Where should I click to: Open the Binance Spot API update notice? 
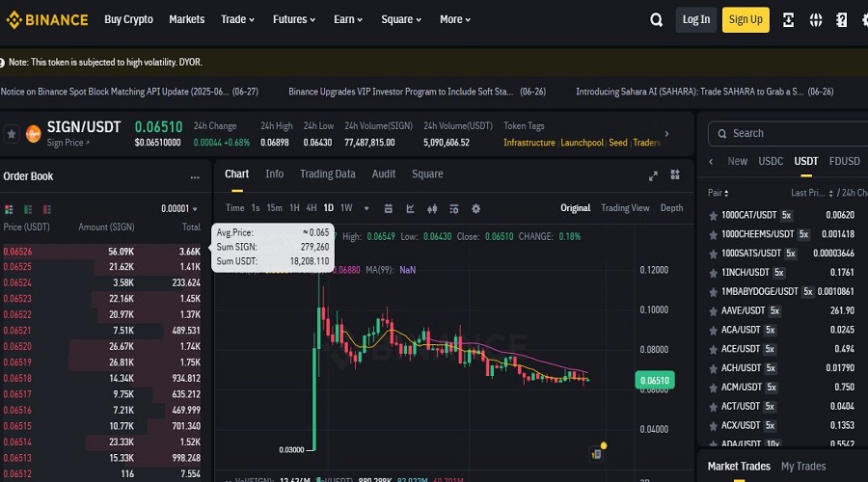[129, 92]
